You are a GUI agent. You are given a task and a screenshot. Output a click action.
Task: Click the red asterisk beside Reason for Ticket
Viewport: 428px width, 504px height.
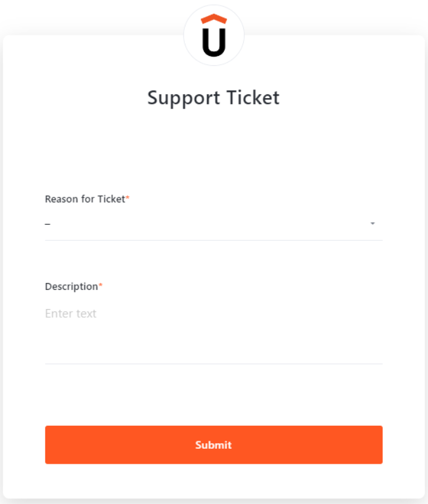pyautogui.click(x=128, y=198)
